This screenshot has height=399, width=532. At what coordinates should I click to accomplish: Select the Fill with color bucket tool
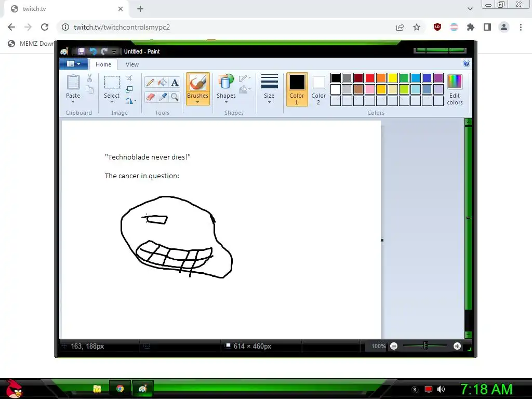pos(163,83)
